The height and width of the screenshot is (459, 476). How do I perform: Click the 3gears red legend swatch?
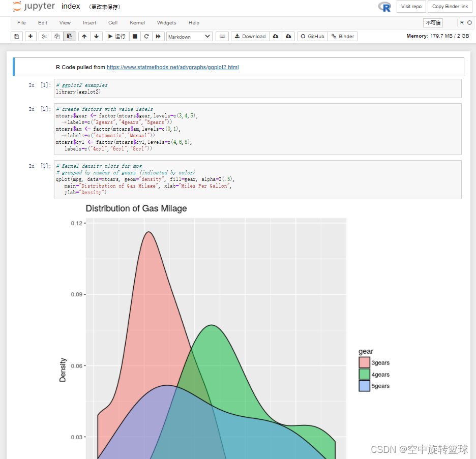pyautogui.click(x=364, y=362)
